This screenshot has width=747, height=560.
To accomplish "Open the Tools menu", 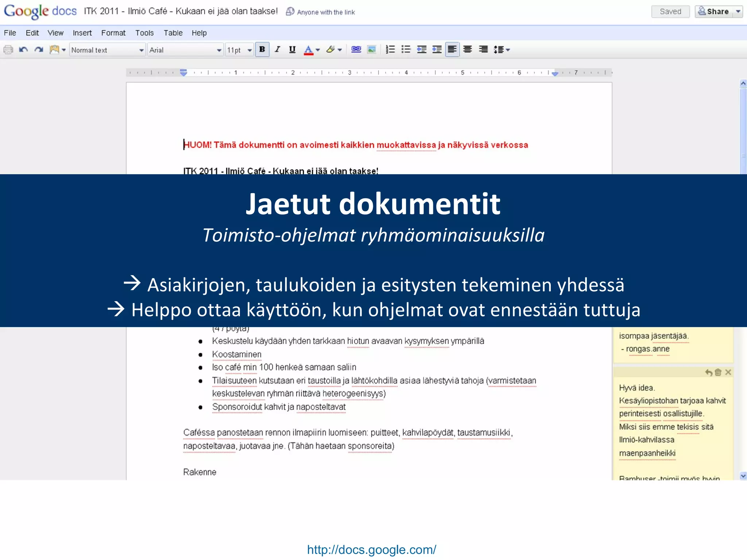I will (x=144, y=33).
